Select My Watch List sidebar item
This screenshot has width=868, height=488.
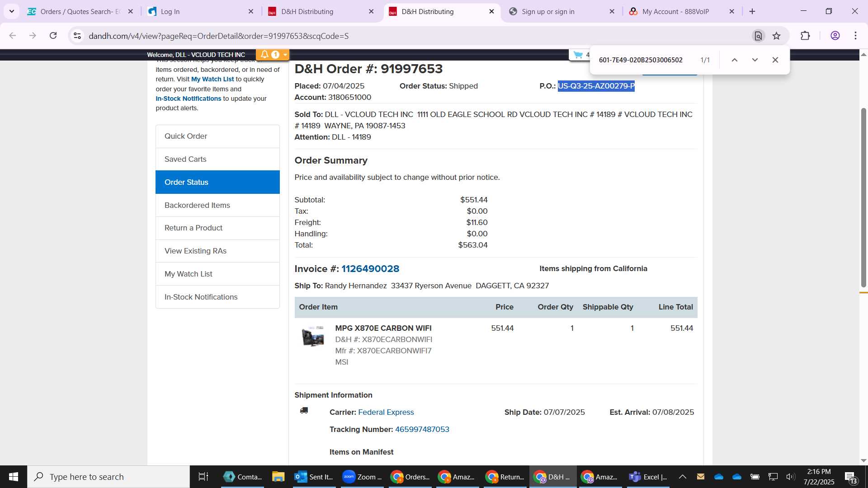click(217, 274)
